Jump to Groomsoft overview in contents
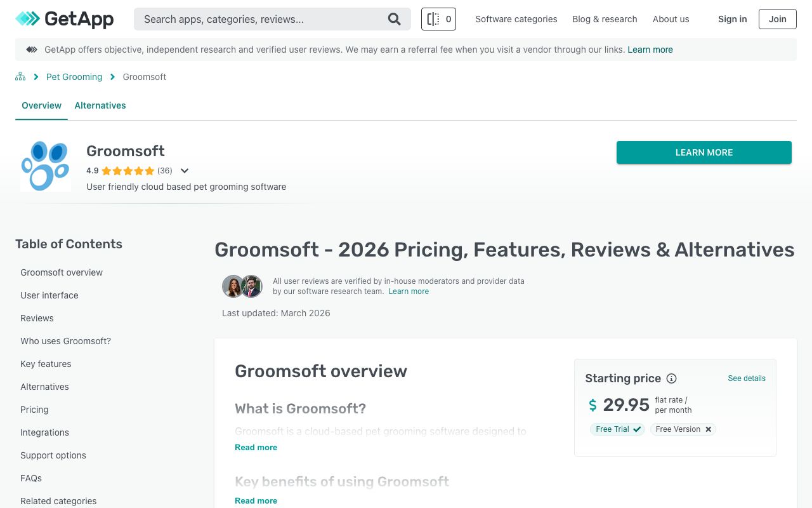This screenshot has height=508, width=812. 62,272
